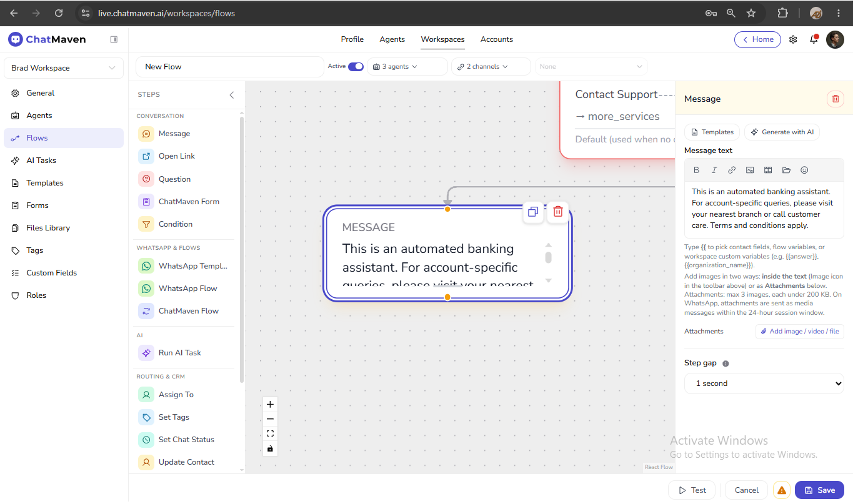Image resolution: width=853 pixels, height=504 pixels.
Task: Add the Set Chat Status step
Action: click(185, 440)
